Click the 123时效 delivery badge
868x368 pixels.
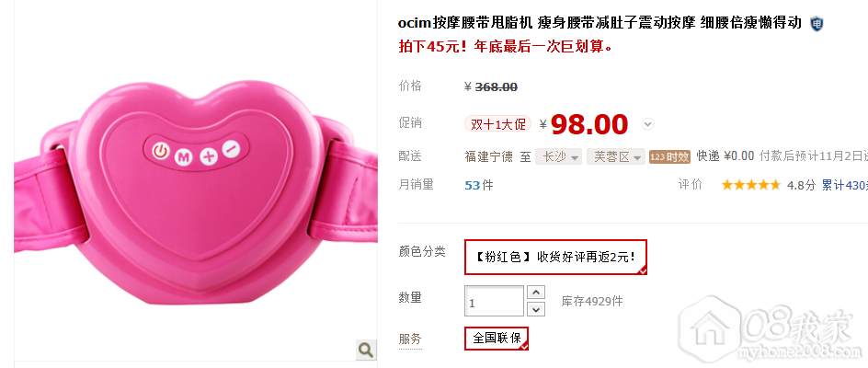pos(669,156)
